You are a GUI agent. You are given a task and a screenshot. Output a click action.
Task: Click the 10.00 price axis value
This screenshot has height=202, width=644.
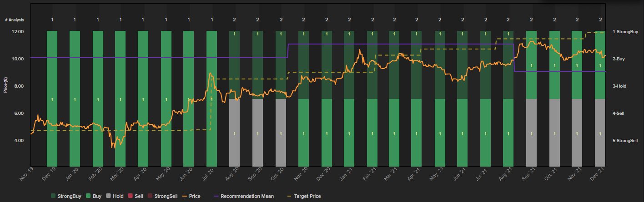click(18, 59)
